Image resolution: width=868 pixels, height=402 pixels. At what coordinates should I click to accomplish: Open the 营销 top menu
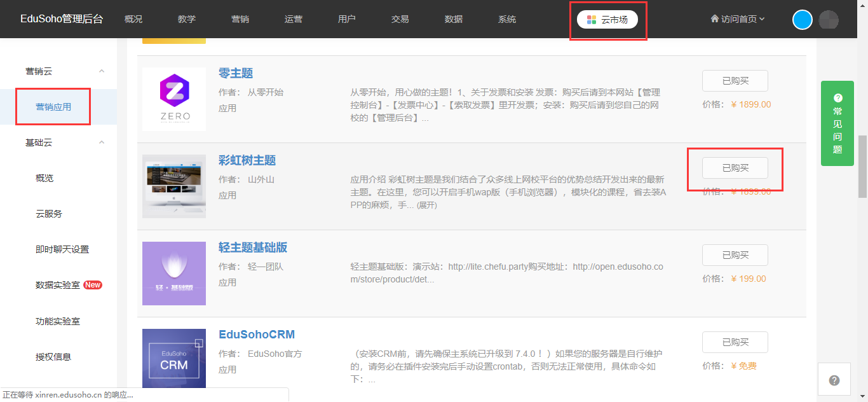coord(240,19)
